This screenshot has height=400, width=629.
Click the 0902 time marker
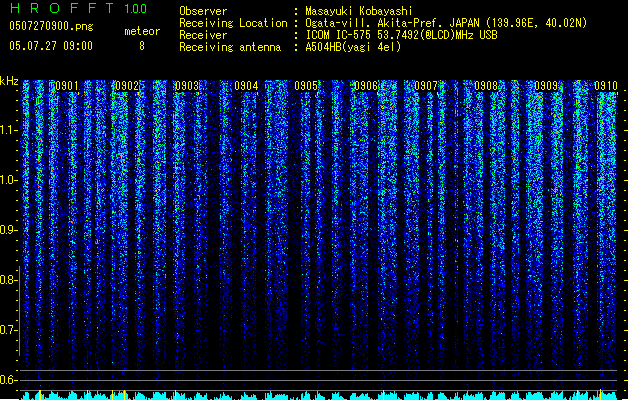click(127, 86)
